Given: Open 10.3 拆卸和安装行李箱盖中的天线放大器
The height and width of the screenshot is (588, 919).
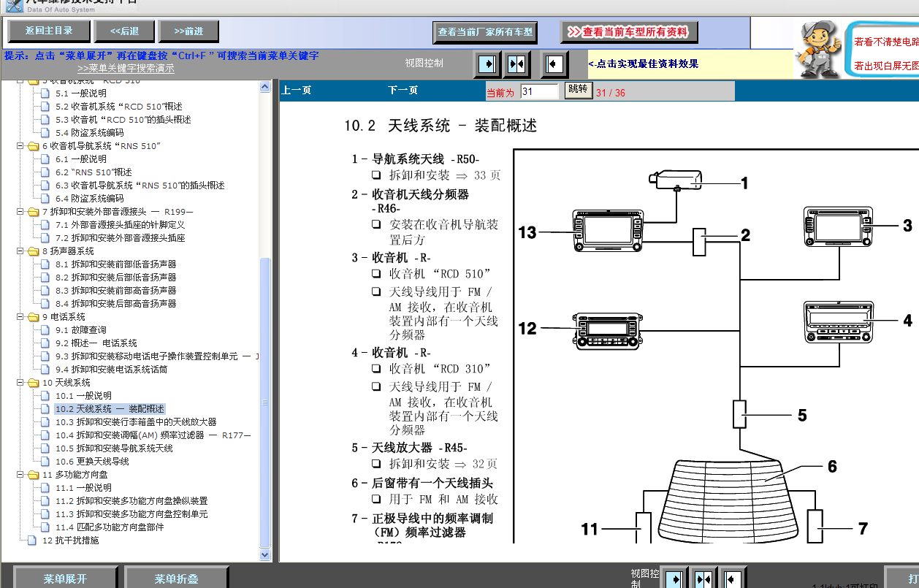Looking at the screenshot, I should click(x=135, y=422).
